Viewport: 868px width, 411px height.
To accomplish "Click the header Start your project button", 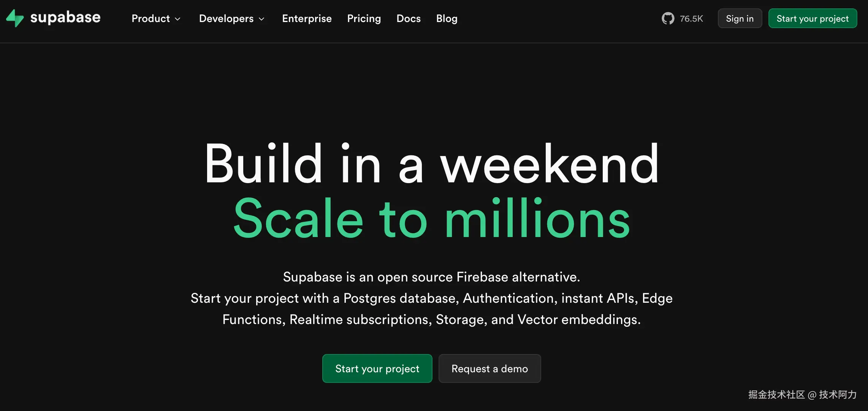I will click(812, 19).
